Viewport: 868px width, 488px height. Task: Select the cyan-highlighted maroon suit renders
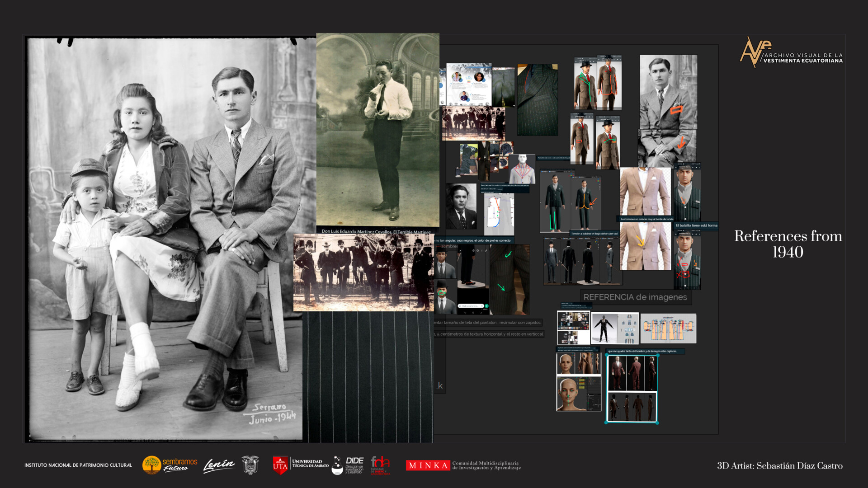[632, 389]
